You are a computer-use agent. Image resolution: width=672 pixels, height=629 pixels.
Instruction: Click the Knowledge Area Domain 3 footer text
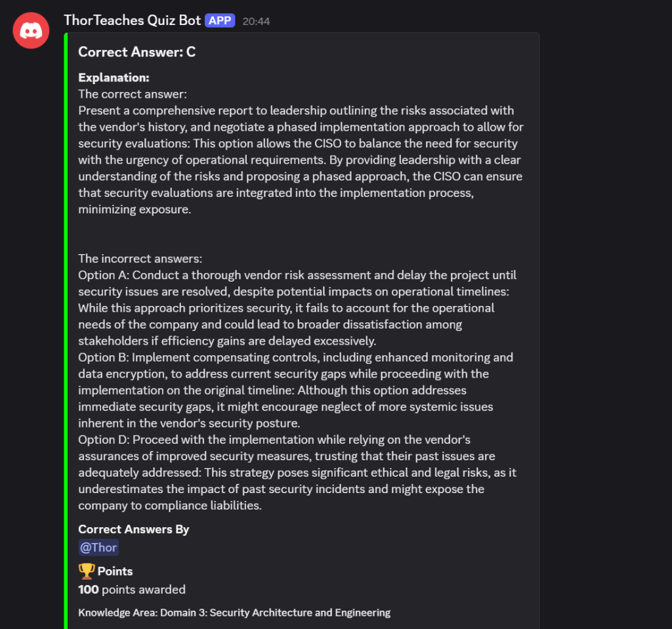point(234,612)
